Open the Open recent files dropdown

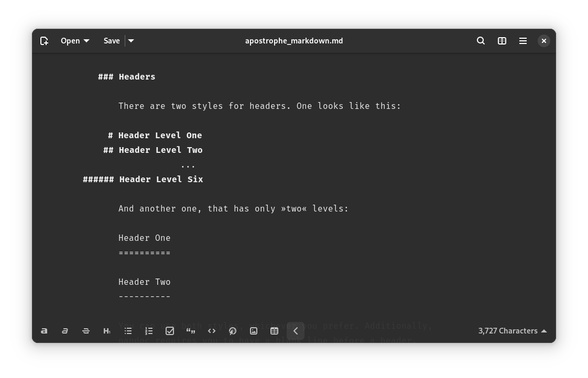(75, 41)
